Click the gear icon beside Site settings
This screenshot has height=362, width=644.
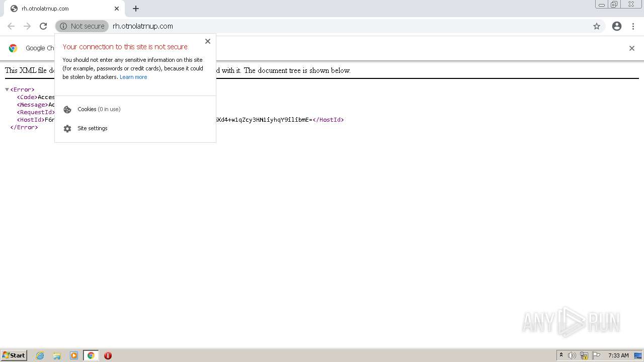(x=67, y=129)
